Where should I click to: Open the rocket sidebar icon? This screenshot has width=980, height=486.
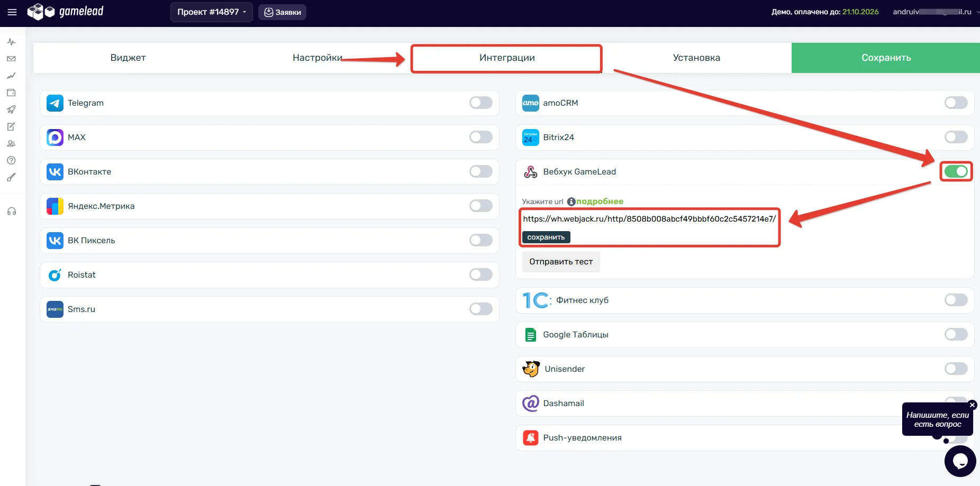pyautogui.click(x=11, y=109)
